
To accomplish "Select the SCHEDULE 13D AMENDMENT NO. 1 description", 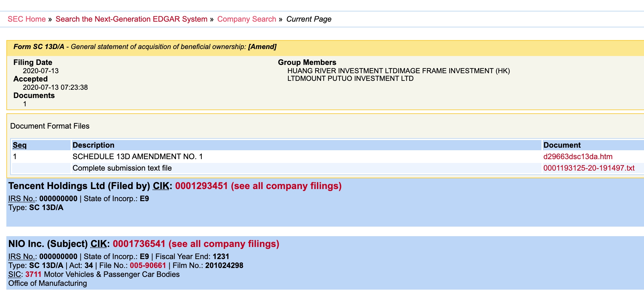I will pyautogui.click(x=137, y=157).
